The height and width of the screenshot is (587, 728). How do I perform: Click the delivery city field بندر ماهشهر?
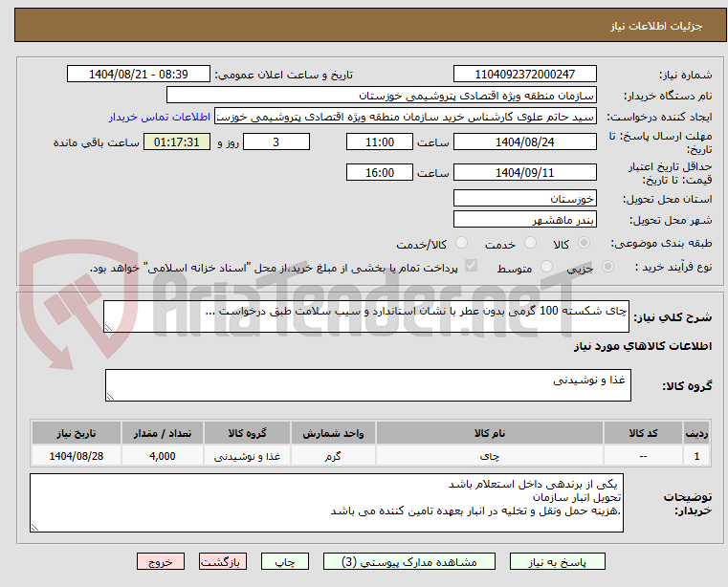tap(524, 220)
